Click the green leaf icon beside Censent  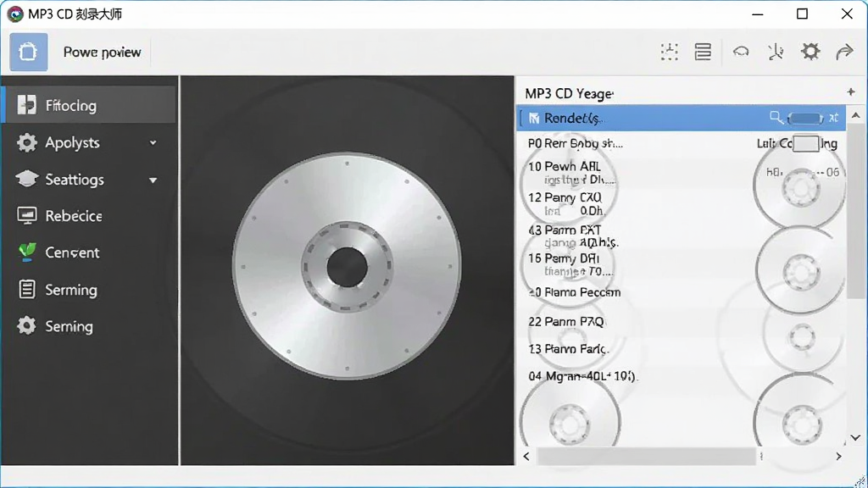coord(26,252)
